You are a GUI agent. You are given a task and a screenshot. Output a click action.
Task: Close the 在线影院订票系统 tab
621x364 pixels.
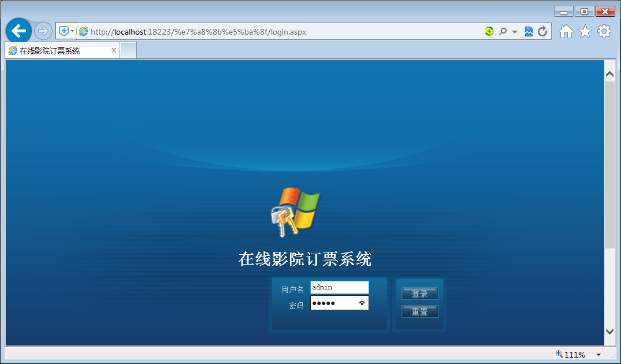point(114,50)
